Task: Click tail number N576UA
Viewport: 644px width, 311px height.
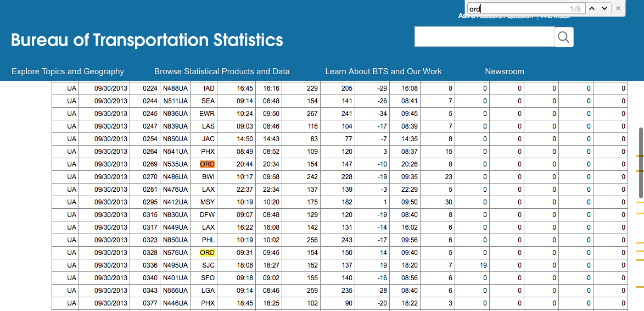Action: pyautogui.click(x=175, y=253)
